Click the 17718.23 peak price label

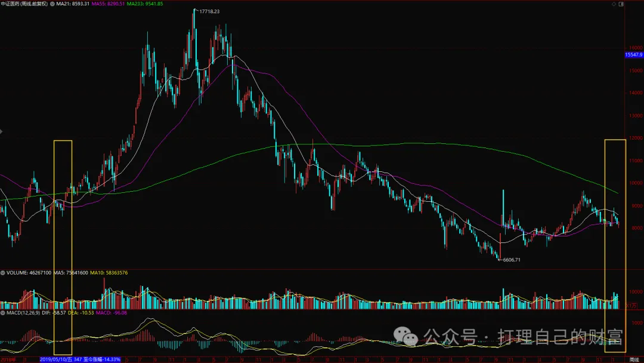pos(209,11)
